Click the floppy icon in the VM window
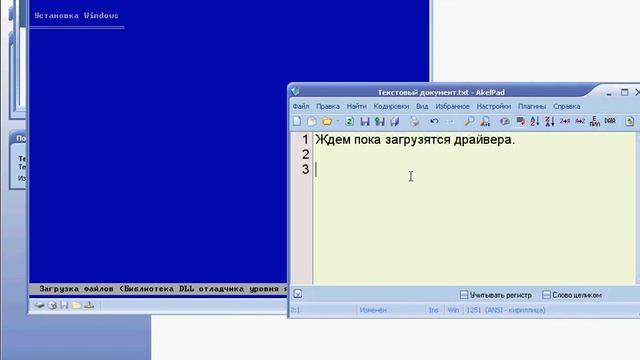Viewport: 640px width, 360px height. point(64,305)
